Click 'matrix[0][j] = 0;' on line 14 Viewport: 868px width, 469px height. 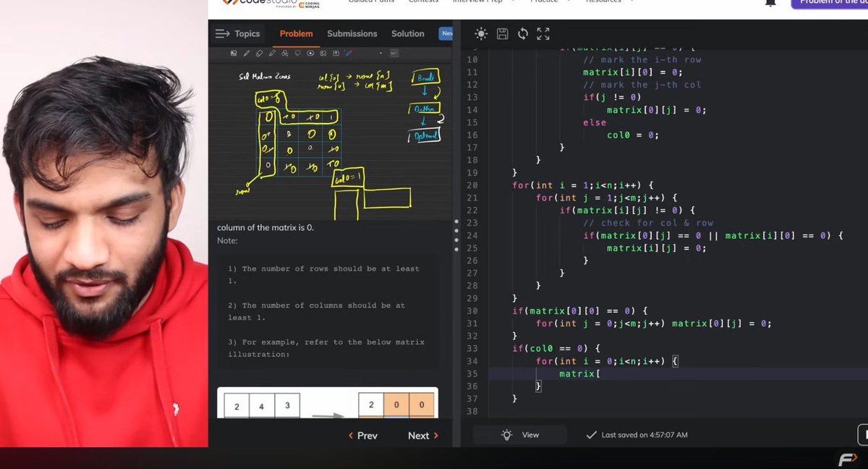[x=656, y=110]
